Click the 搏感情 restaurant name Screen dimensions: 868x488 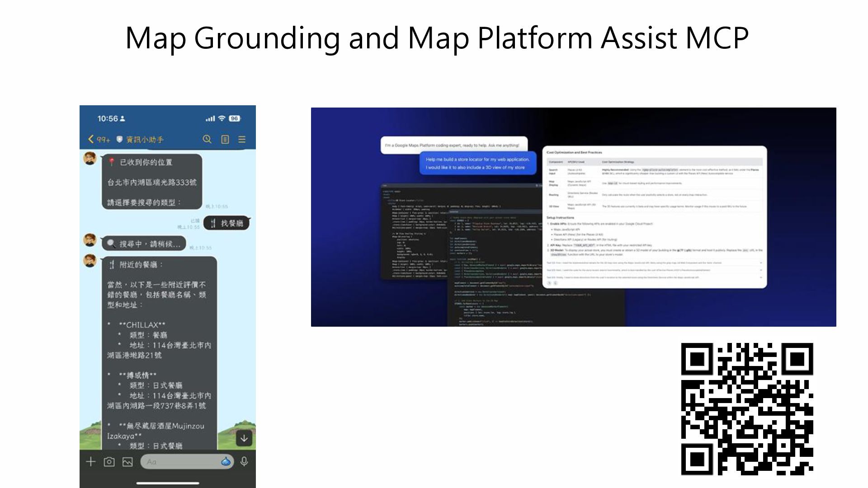point(138,375)
